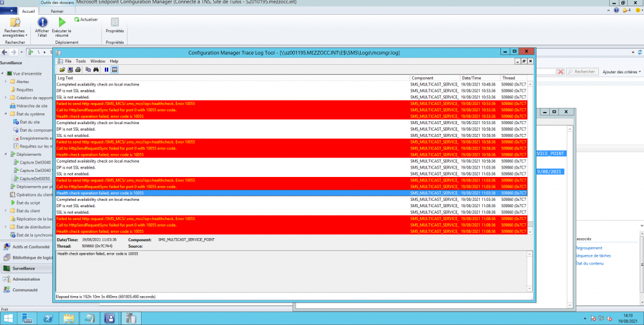Collapse the Vue d'ensemble tree node
The height and width of the screenshot is (325, 644).
tap(3, 73)
